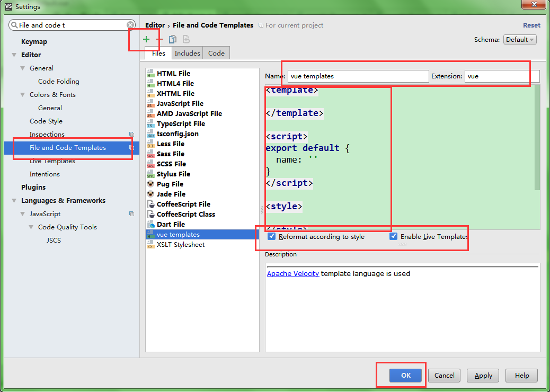Viewport: 550px width, 392px height.
Task: Click the Reset link
Action: [x=532, y=25]
